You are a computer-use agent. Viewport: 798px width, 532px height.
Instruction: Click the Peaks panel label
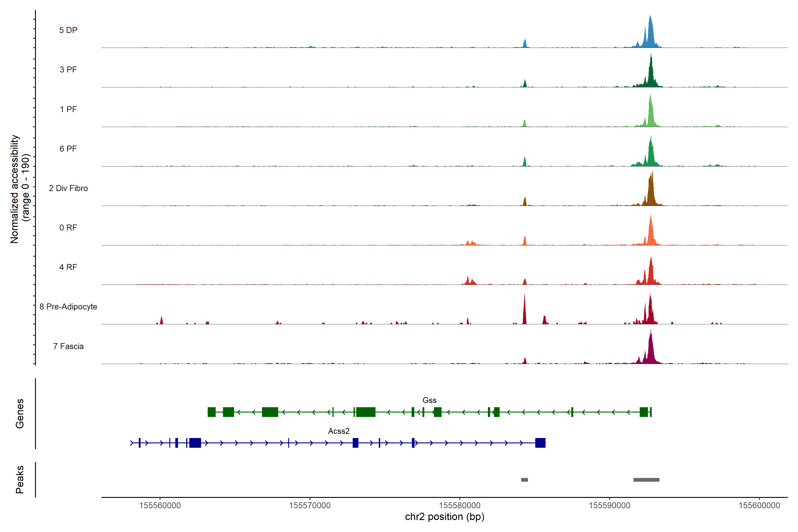pos(20,479)
